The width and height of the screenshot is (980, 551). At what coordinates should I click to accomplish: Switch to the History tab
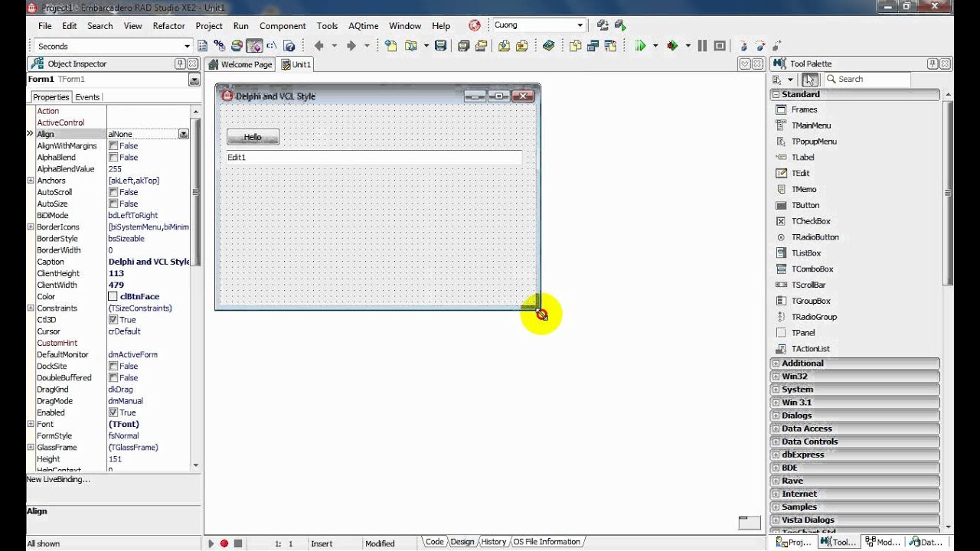pyautogui.click(x=493, y=542)
